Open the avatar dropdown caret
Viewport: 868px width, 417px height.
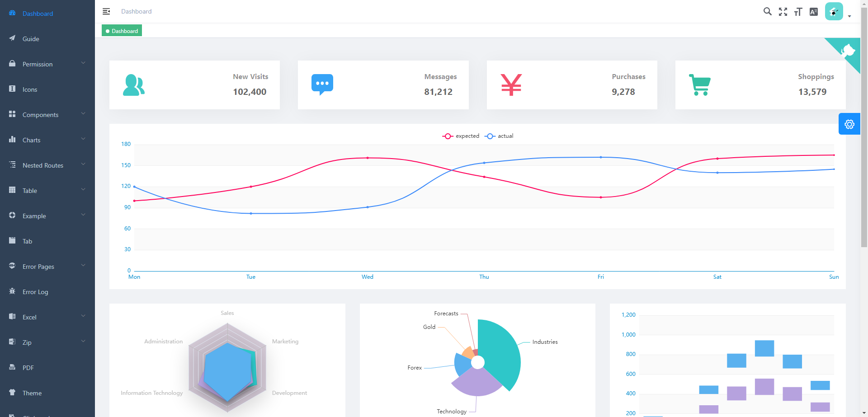849,16
